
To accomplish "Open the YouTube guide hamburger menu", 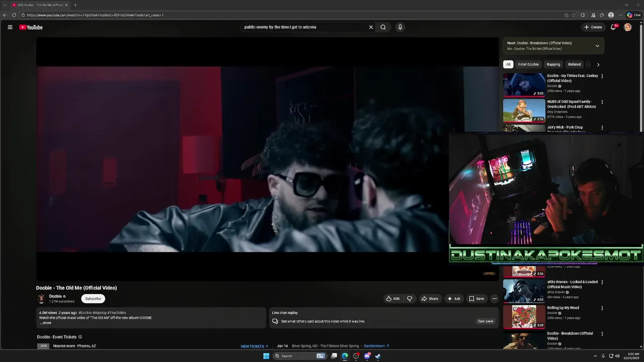I will coord(10,27).
